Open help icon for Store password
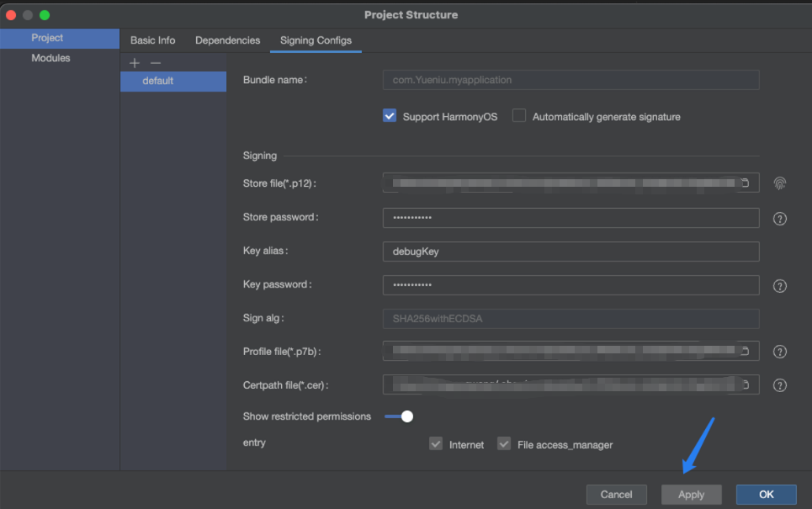 tap(779, 219)
